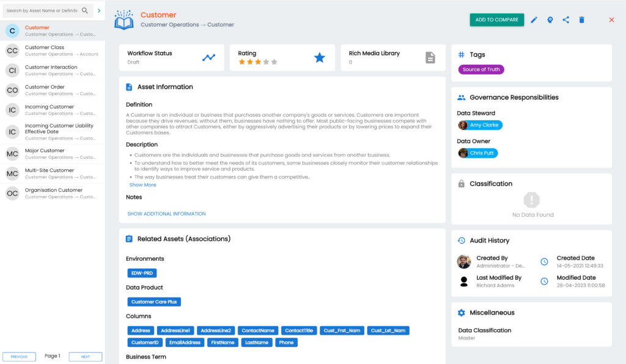Click the search magnifier icon
Image resolution: width=626 pixels, height=364 pixels.
click(x=84, y=10)
